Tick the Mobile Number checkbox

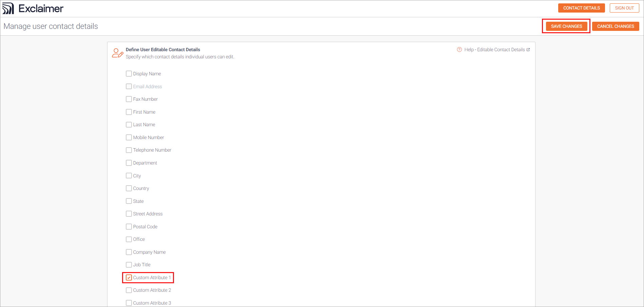point(129,137)
